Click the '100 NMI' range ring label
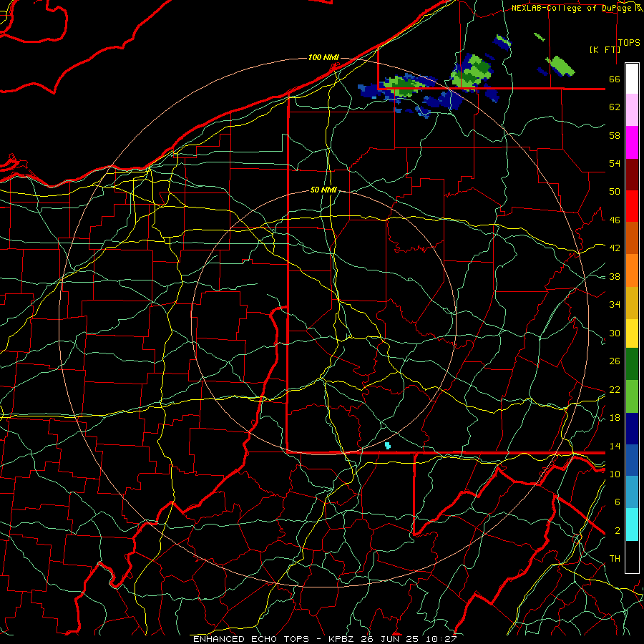 click(323, 57)
